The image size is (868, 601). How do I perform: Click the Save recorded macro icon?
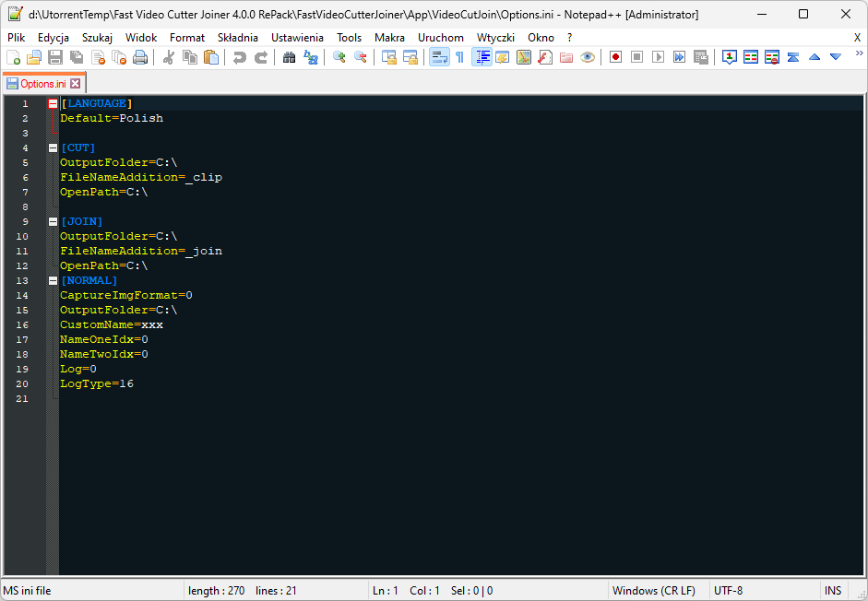[x=701, y=57]
